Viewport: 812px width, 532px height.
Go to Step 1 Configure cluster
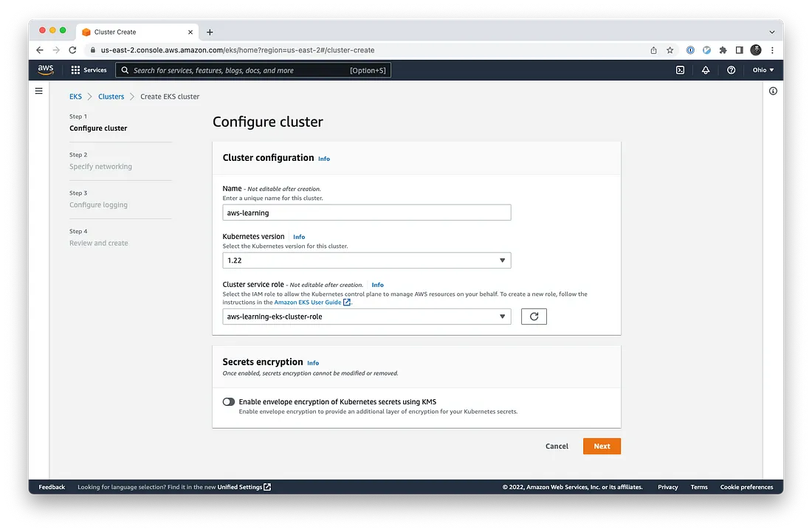click(98, 128)
